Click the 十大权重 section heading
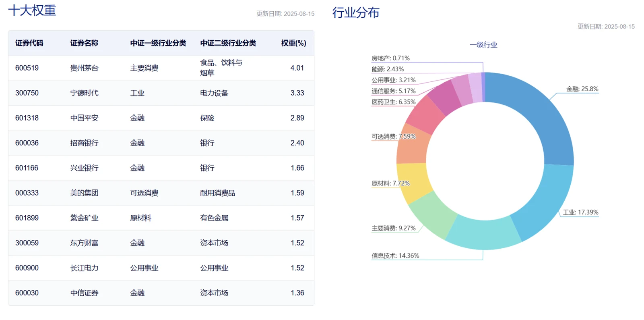644x320 pixels. 32,10
